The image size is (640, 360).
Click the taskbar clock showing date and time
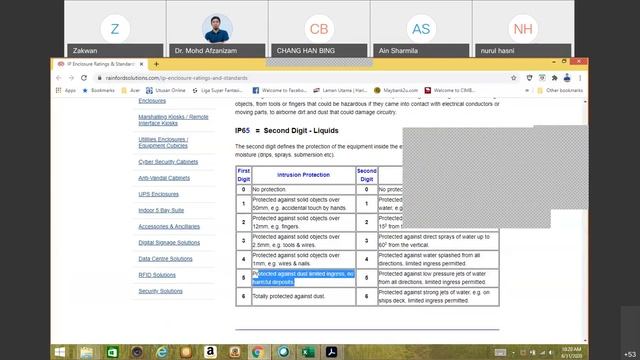(x=571, y=353)
